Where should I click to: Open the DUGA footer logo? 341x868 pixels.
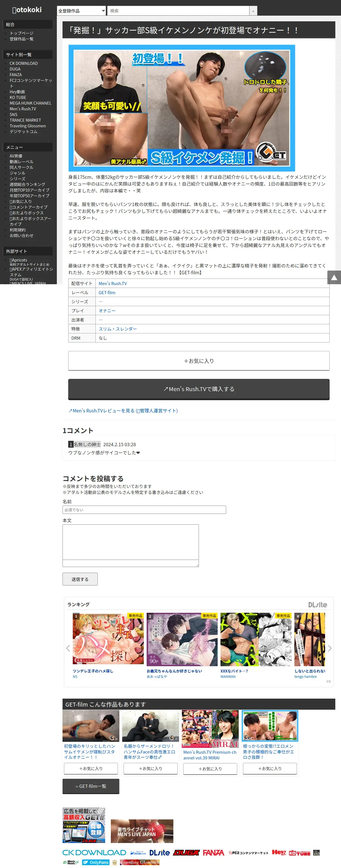[186, 852]
